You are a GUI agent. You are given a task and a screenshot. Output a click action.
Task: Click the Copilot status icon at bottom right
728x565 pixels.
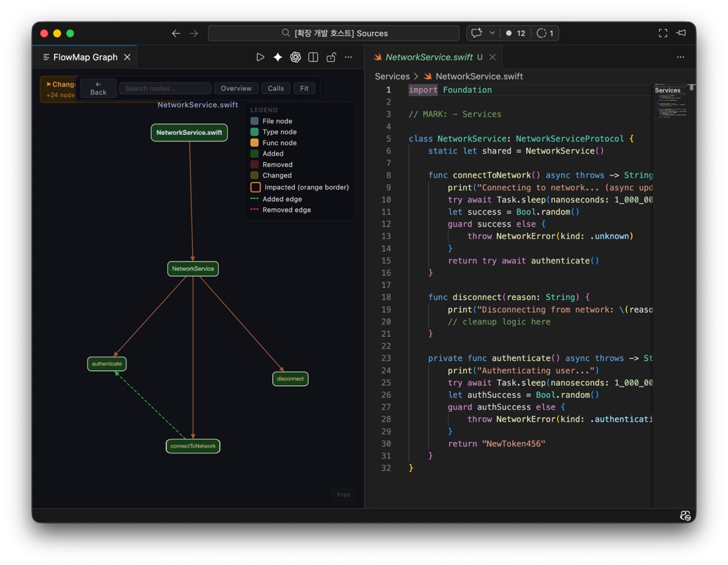(x=685, y=515)
